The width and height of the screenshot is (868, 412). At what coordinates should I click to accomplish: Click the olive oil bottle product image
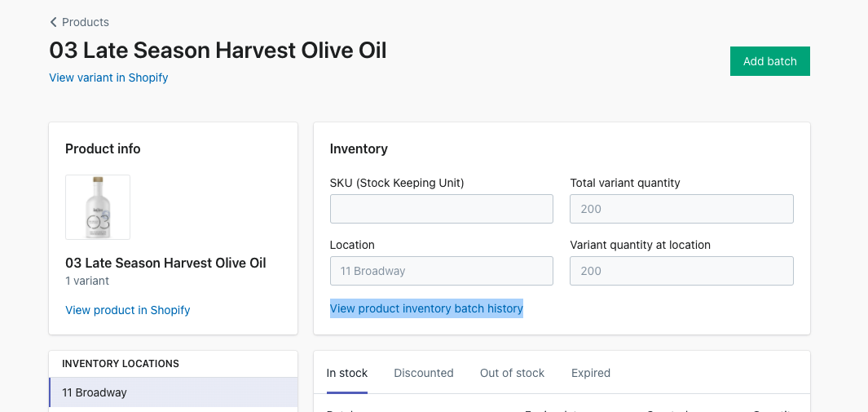[98, 207]
